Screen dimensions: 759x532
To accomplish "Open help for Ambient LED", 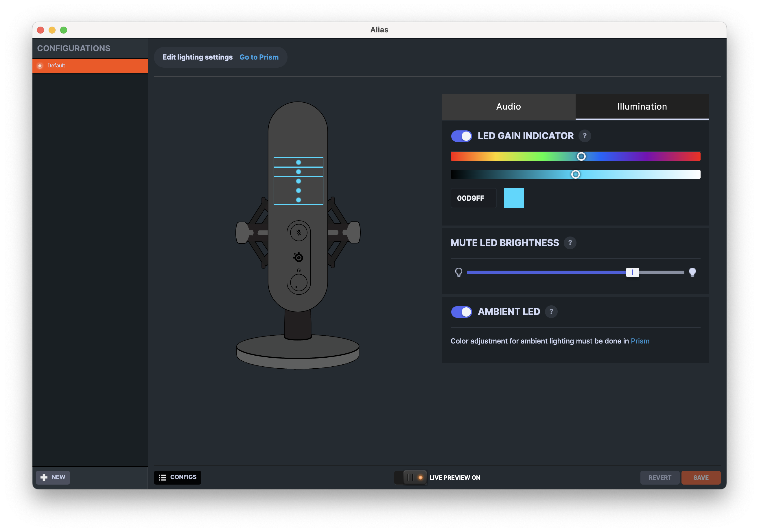I will pyautogui.click(x=551, y=312).
